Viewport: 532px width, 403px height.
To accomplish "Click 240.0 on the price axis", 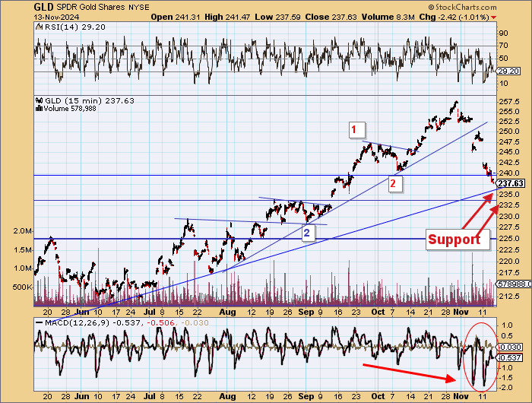I will click(x=509, y=173).
